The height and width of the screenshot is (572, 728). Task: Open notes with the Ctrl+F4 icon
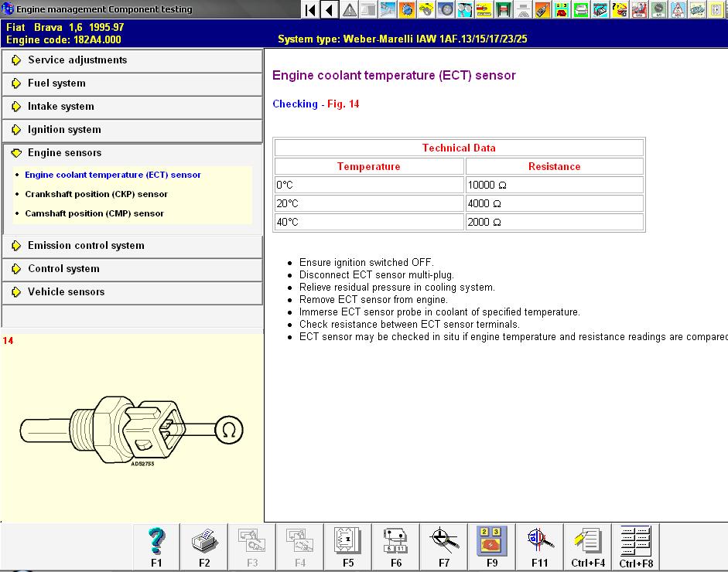[x=588, y=546]
